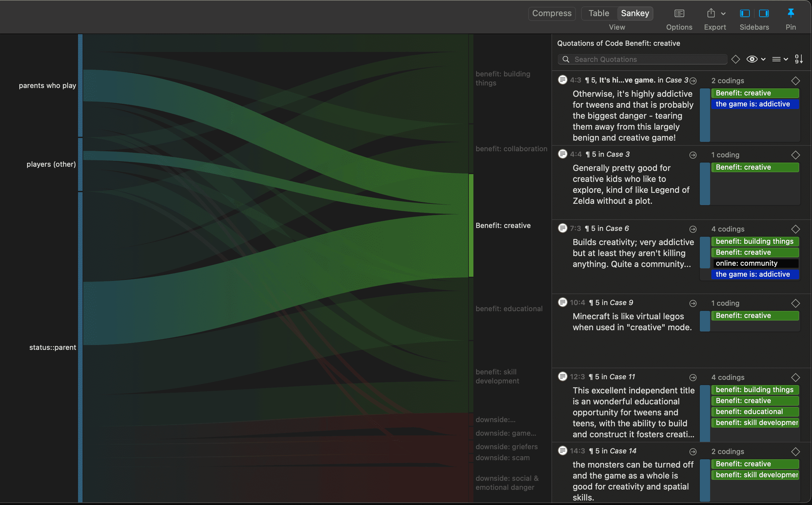Viewport: 812px width, 505px height.
Task: Click diamond icon of 12:3 codings
Action: point(795,377)
